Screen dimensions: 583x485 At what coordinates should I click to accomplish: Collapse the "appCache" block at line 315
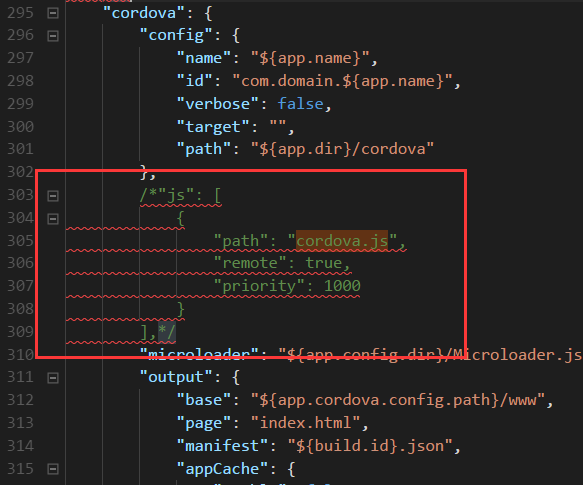[53, 469]
